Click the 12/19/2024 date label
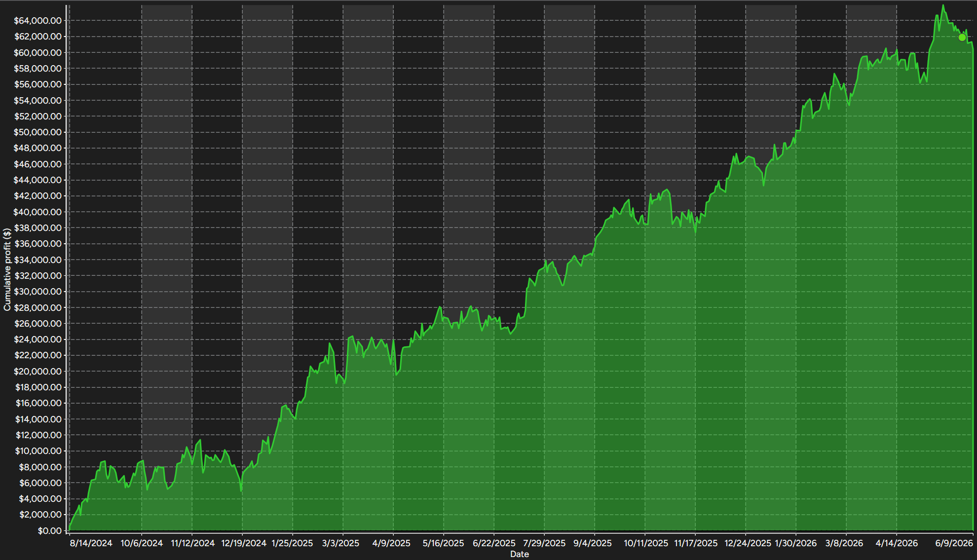 tap(244, 543)
